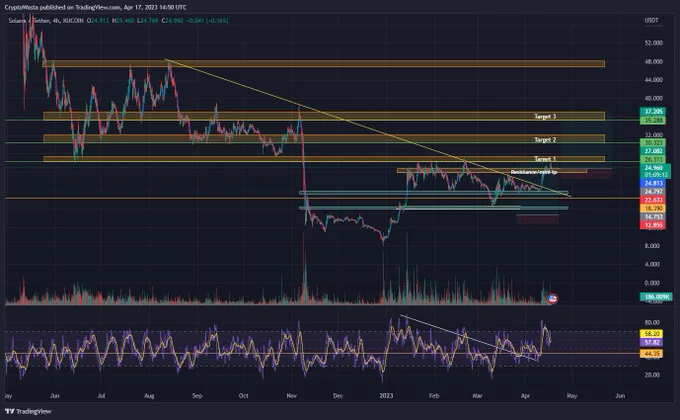680x420 pixels.
Task: Click the 186.009K volume value tag
Action: pos(657,297)
